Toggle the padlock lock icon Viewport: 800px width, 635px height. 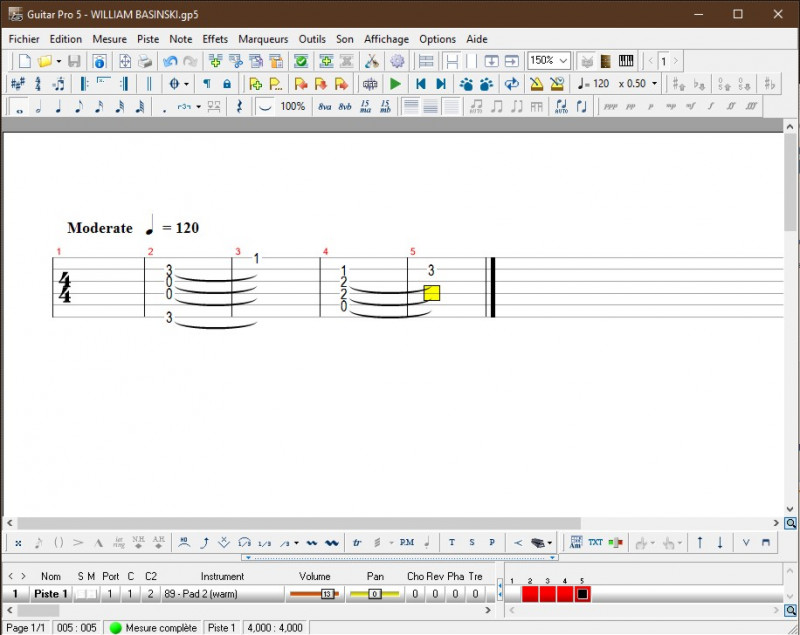click(227, 84)
